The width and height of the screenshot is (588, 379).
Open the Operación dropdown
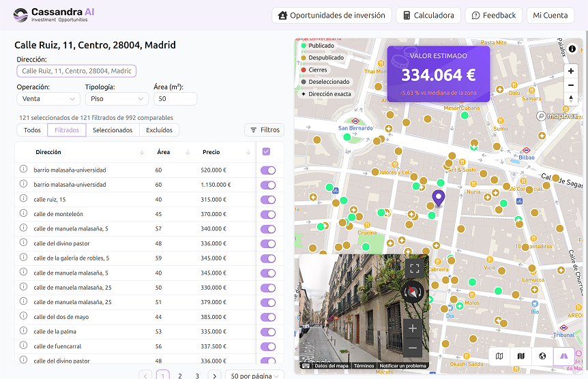pos(48,99)
